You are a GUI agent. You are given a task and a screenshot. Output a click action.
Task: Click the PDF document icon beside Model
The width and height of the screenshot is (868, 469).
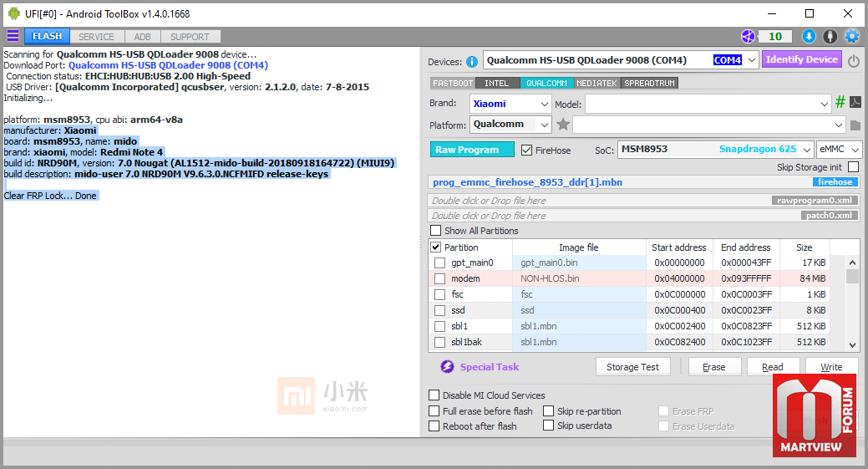855,102
